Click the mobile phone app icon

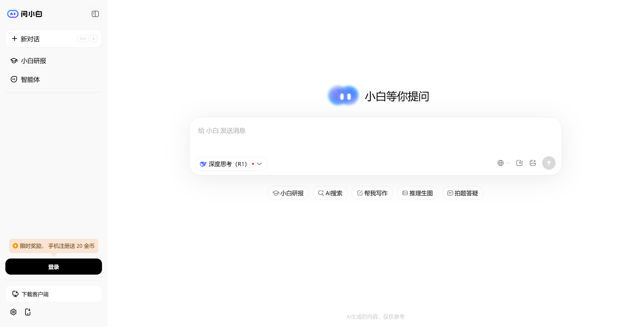[x=28, y=312]
